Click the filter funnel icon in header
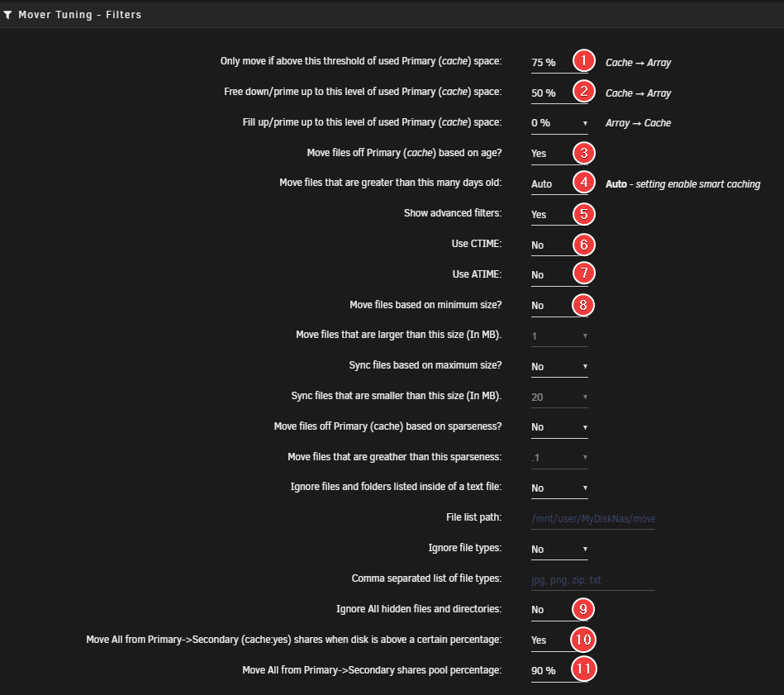 [x=7, y=15]
